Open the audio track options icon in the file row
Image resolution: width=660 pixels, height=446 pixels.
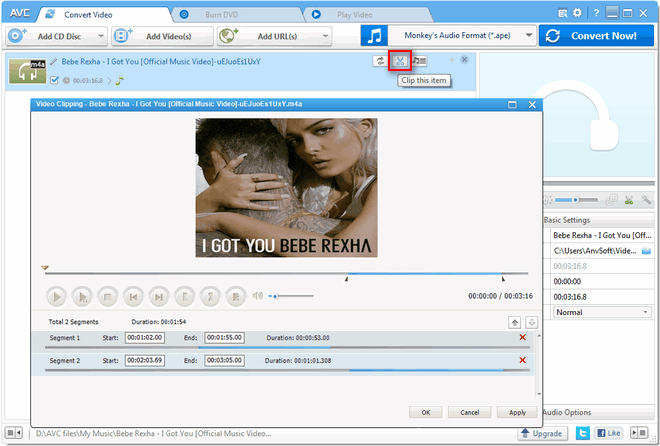(420, 61)
